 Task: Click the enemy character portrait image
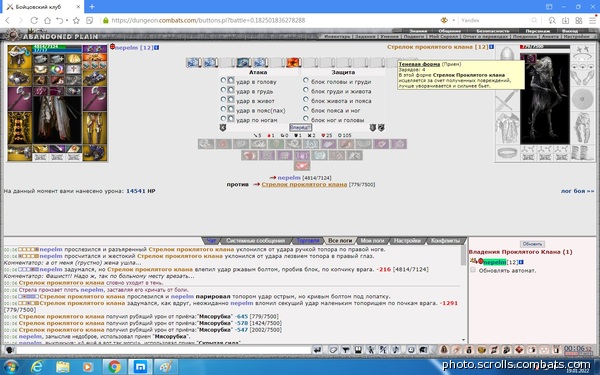click(545, 99)
